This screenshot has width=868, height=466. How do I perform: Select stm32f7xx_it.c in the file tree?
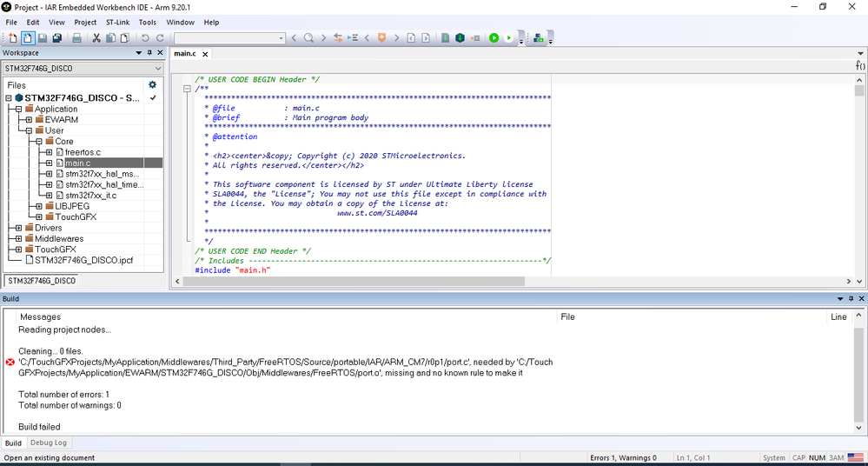click(x=90, y=196)
